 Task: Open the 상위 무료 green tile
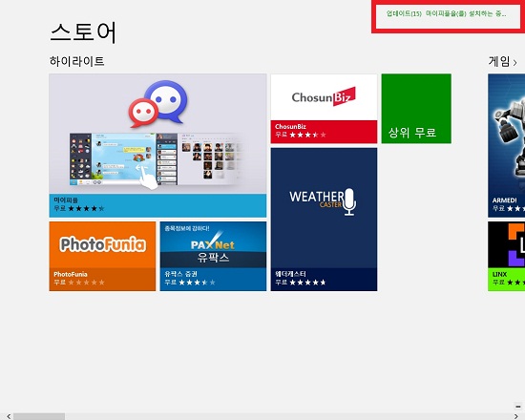(416, 109)
